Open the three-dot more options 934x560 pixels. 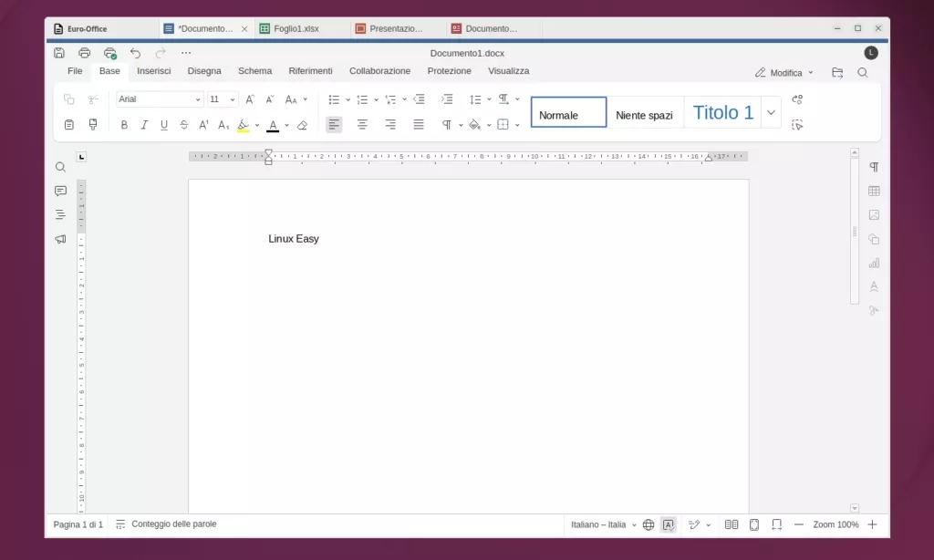coord(186,53)
